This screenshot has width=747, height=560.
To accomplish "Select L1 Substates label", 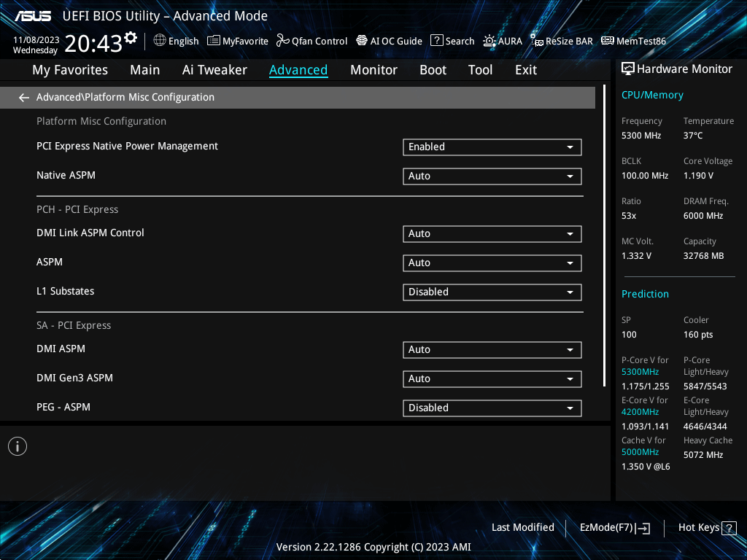I will click(65, 291).
